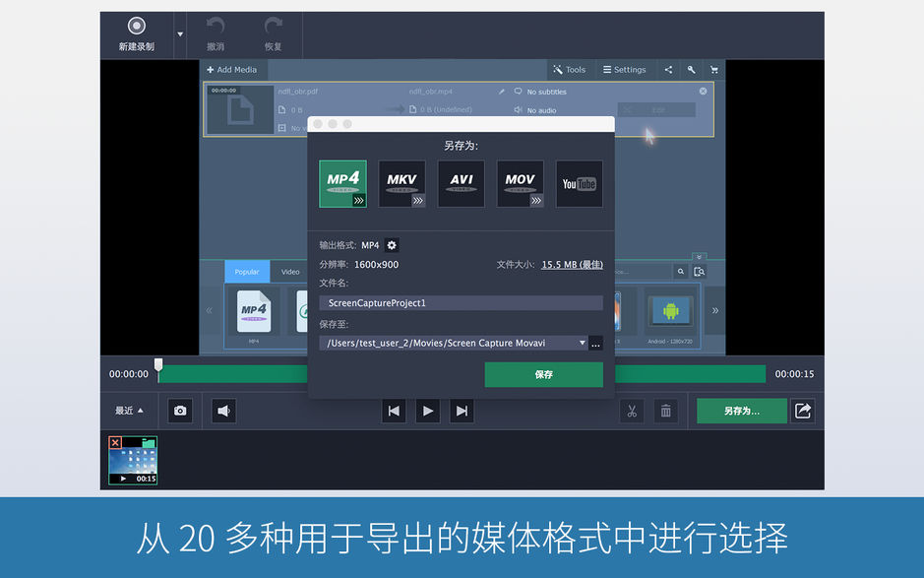Open the 保存至 save location dropdown
The height and width of the screenshot is (578, 924).
click(581, 343)
